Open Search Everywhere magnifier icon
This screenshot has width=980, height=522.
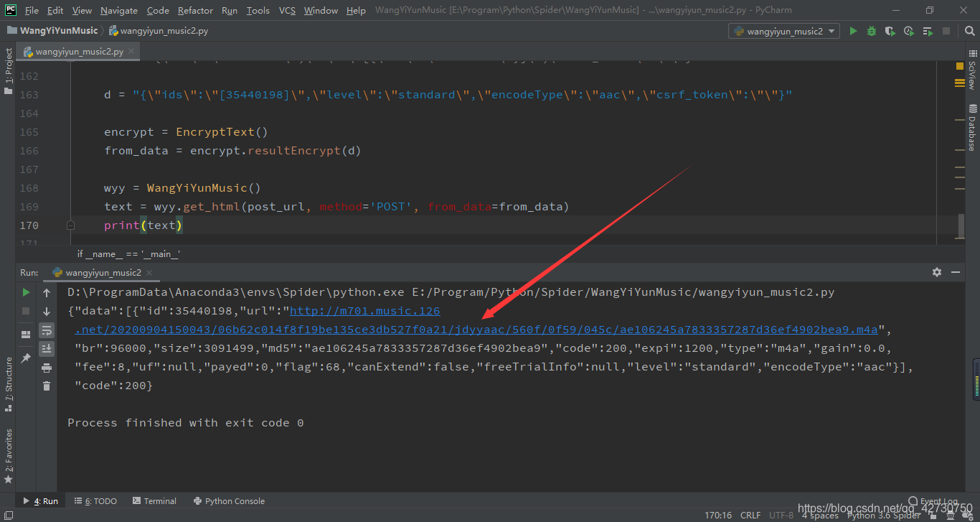pyautogui.click(x=966, y=31)
